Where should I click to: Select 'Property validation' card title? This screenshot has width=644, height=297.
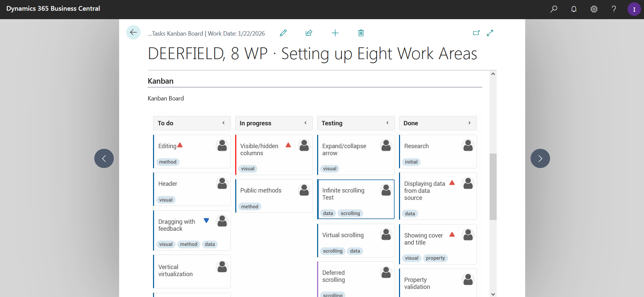pos(417,283)
